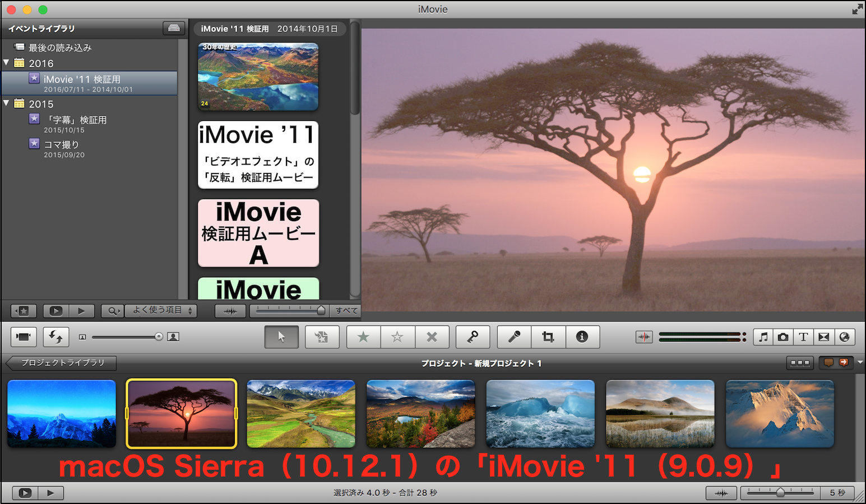This screenshot has height=504, width=866.
Task: Toggle audio waveform display in event browser
Action: point(230,311)
